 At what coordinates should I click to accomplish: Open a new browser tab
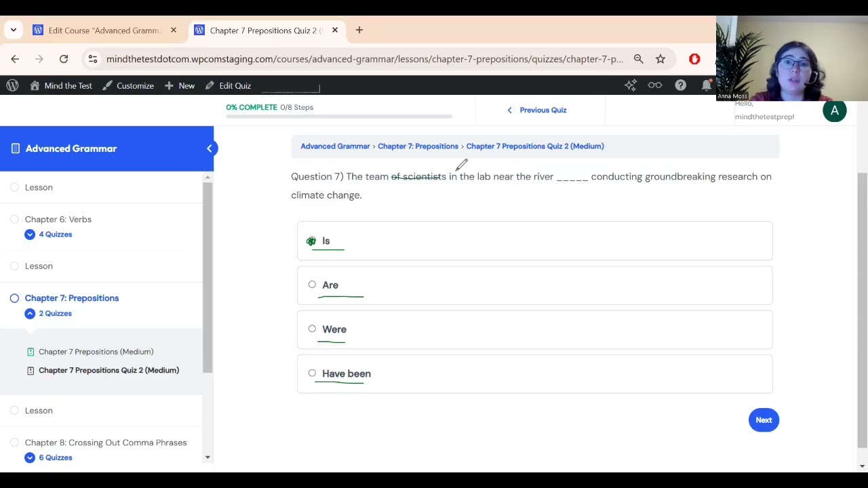coord(359,30)
